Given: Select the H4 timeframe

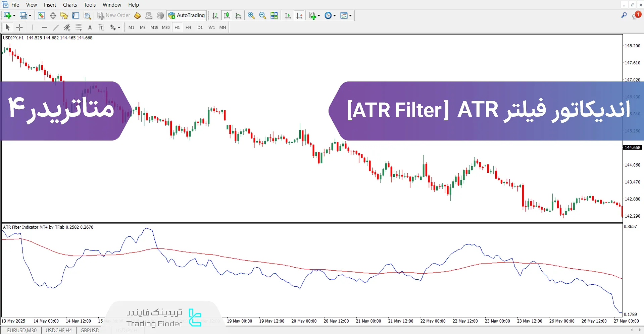Looking at the screenshot, I should tap(188, 27).
